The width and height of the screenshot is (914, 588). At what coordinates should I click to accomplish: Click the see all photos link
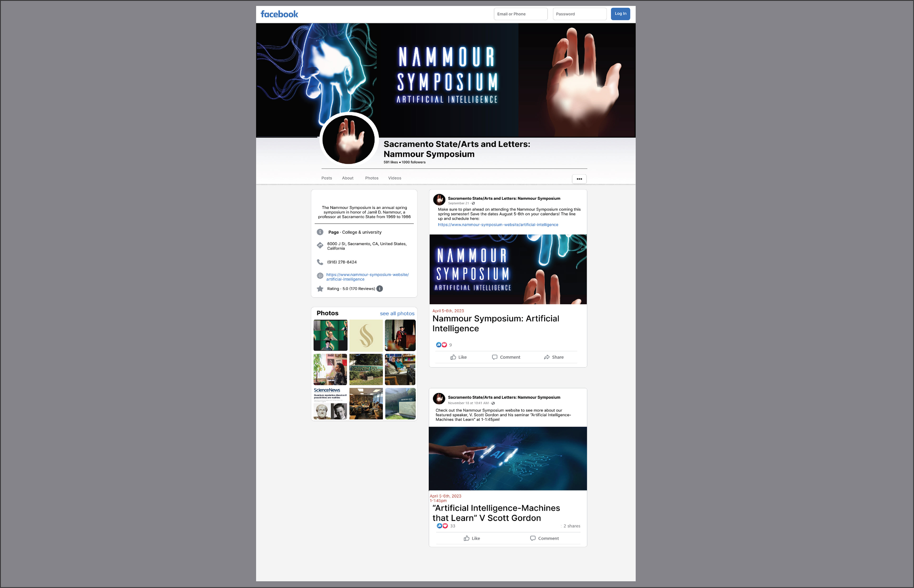(397, 314)
